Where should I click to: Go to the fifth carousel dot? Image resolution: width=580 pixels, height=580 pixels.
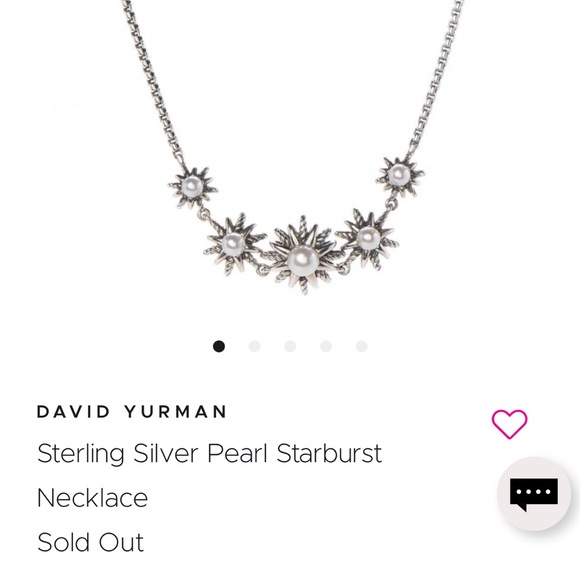click(x=361, y=347)
